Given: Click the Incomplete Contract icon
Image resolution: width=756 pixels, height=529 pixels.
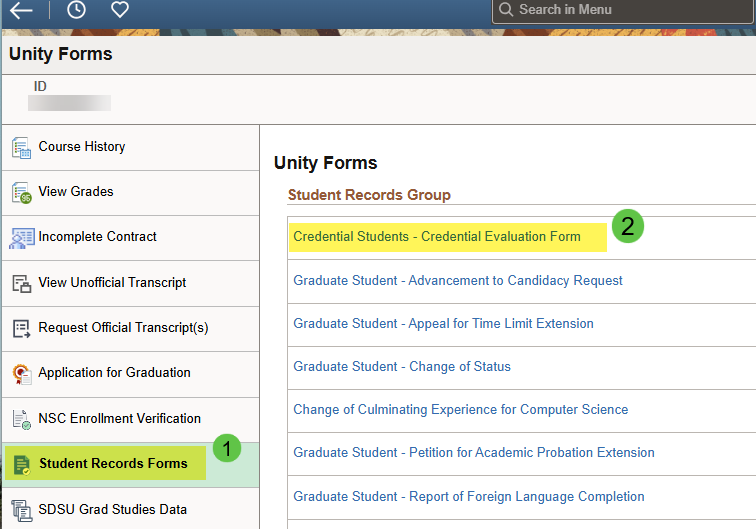Looking at the screenshot, I should click(21, 238).
